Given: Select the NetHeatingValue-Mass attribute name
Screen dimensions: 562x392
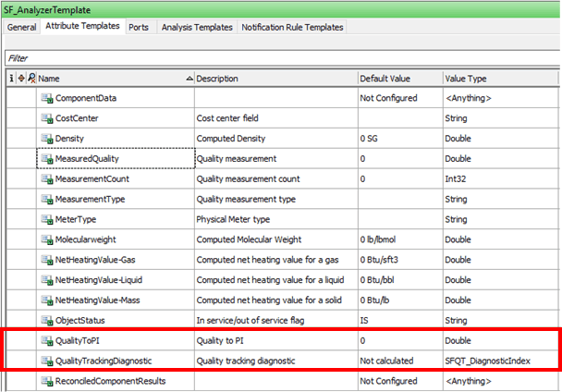Looking at the screenshot, I should tap(97, 300).
